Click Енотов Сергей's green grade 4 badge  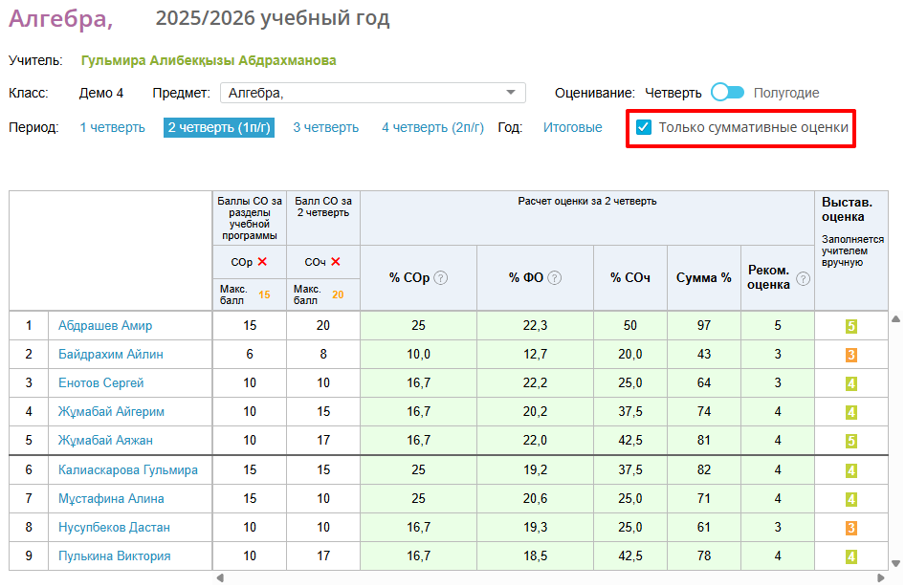pyautogui.click(x=850, y=383)
